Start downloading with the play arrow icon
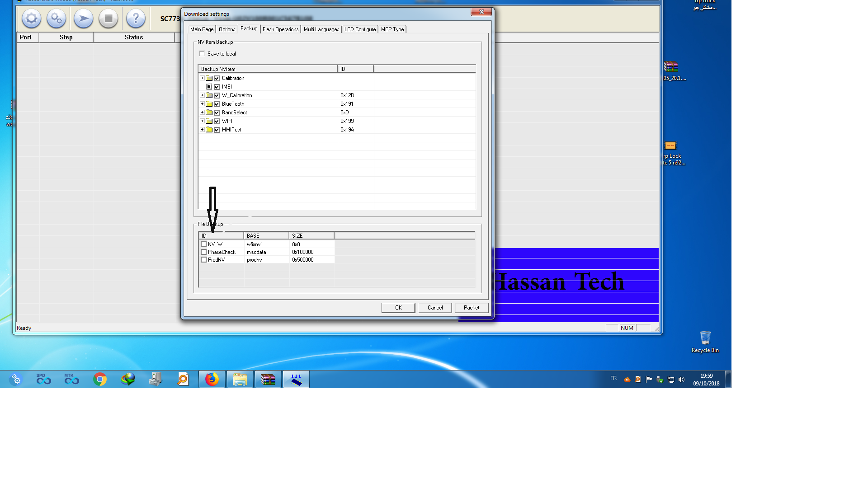This screenshot has height=488, width=868. click(x=83, y=19)
